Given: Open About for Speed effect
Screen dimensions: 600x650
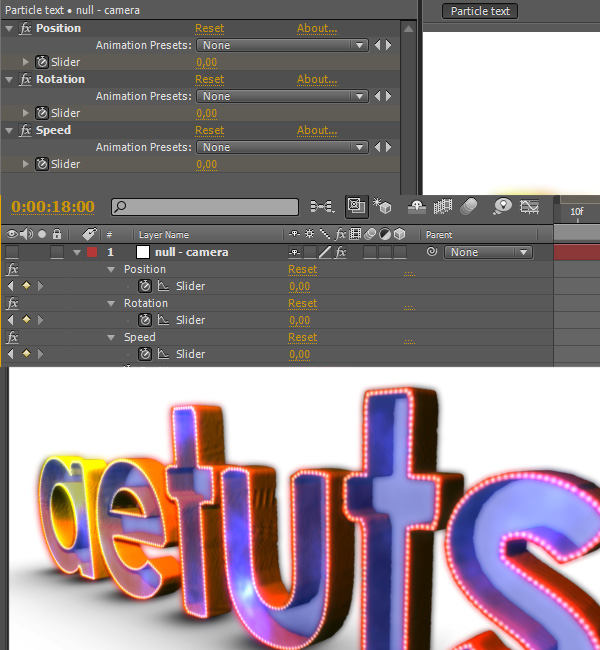Looking at the screenshot, I should tap(317, 130).
